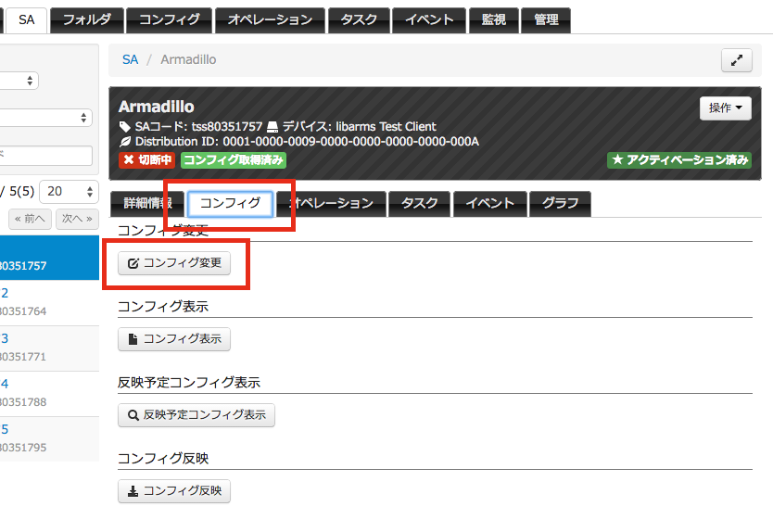Image resolution: width=773 pixels, height=532 pixels.
Task: Click the red 切断中 status badge
Action: [x=147, y=159]
